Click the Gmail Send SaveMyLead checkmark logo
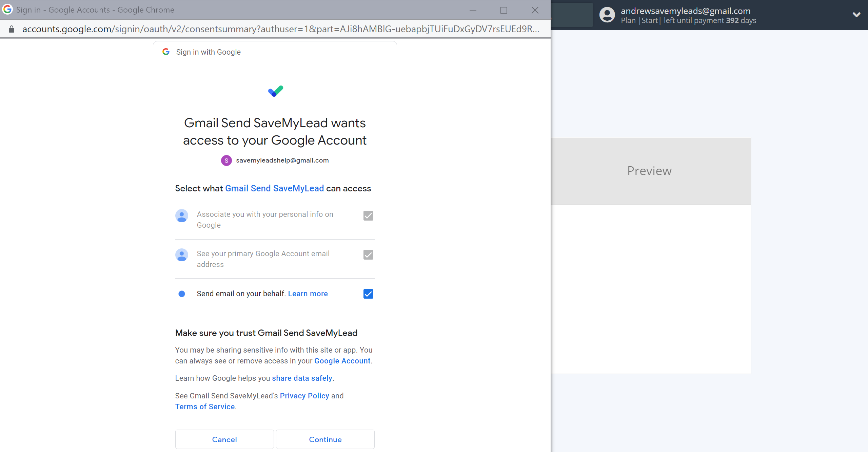 click(275, 91)
